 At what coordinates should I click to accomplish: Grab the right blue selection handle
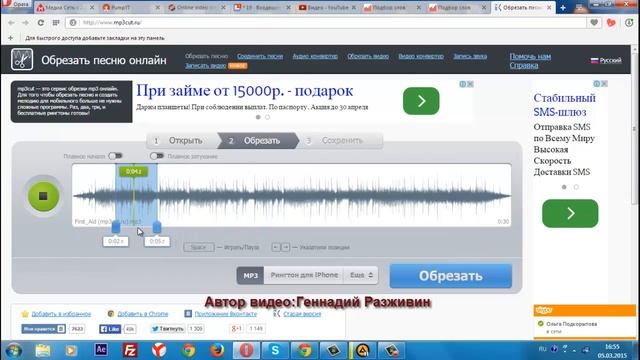[157, 227]
